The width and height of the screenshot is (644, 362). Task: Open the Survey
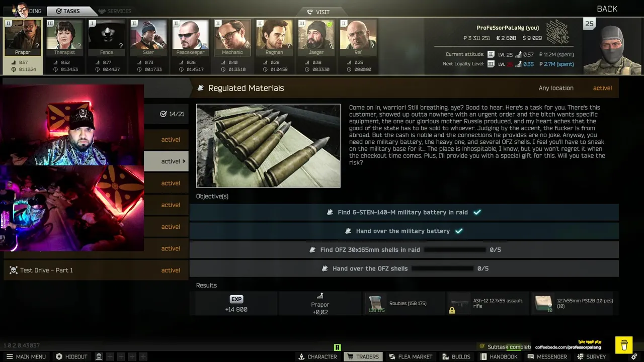591,356
